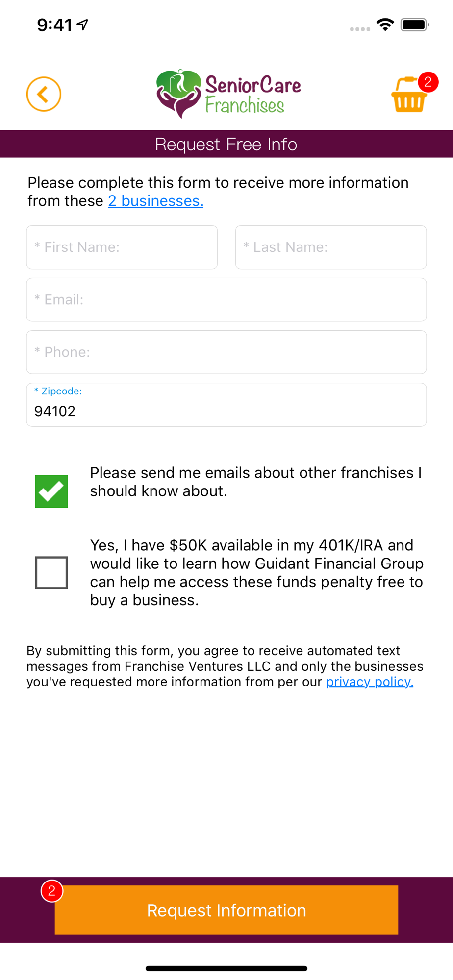Edit the Zipcode field showing 94102
Image resolution: width=453 pixels, height=980 pixels.
point(226,410)
